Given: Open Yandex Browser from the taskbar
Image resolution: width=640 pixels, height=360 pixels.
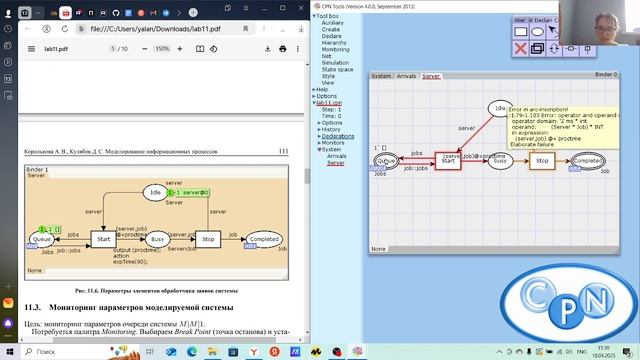Looking at the screenshot, I should coord(253,351).
